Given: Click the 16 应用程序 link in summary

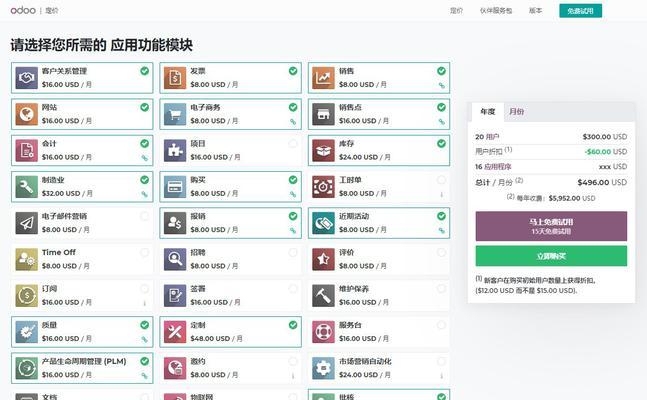Looking at the screenshot, I should click(493, 167).
